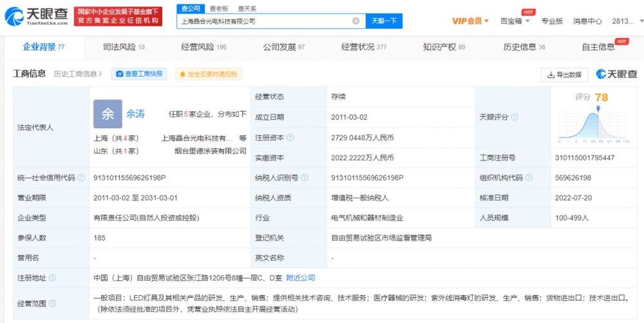
Task: Switch to 司法风险 tab
Action: (124, 47)
